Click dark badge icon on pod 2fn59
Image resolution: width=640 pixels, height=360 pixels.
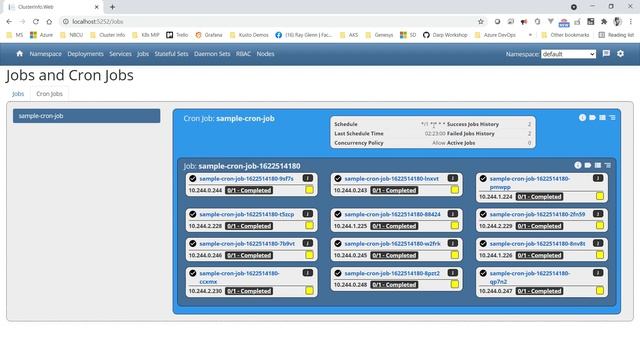pyautogui.click(x=598, y=214)
